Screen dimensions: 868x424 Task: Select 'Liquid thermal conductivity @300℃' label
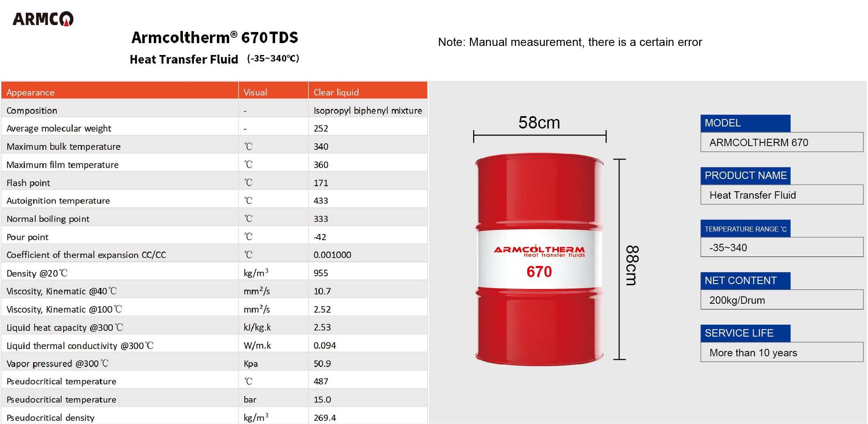[x=80, y=346]
